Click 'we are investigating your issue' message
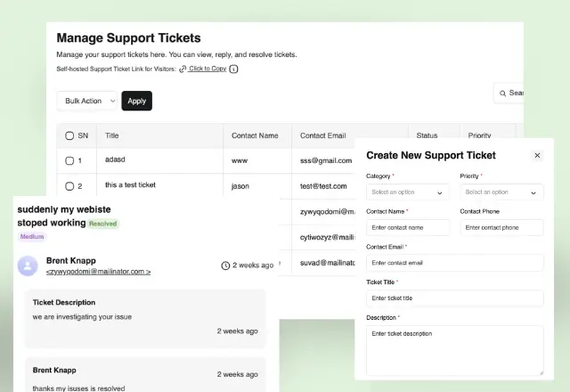 (x=82, y=317)
